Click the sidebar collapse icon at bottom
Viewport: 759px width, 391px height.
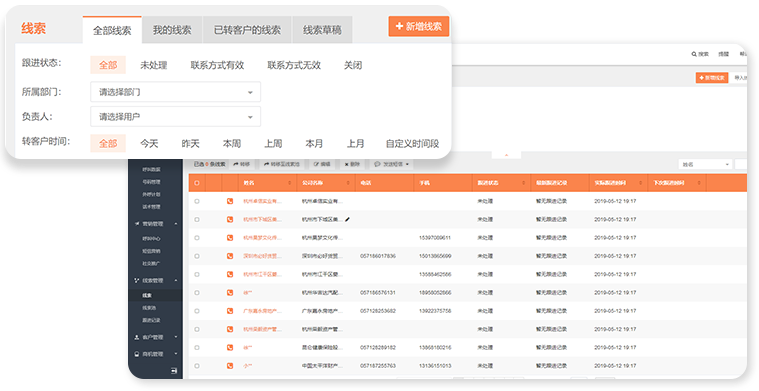click(x=174, y=371)
